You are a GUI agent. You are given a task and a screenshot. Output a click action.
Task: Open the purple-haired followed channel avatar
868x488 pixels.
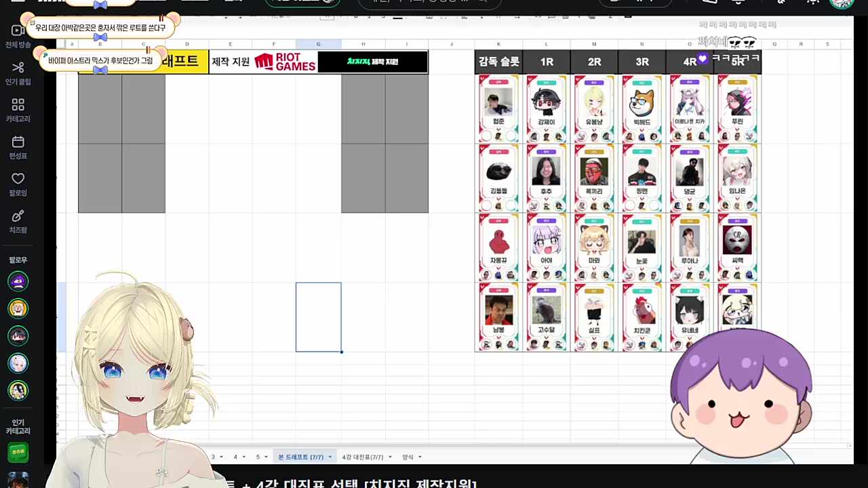pos(18,281)
